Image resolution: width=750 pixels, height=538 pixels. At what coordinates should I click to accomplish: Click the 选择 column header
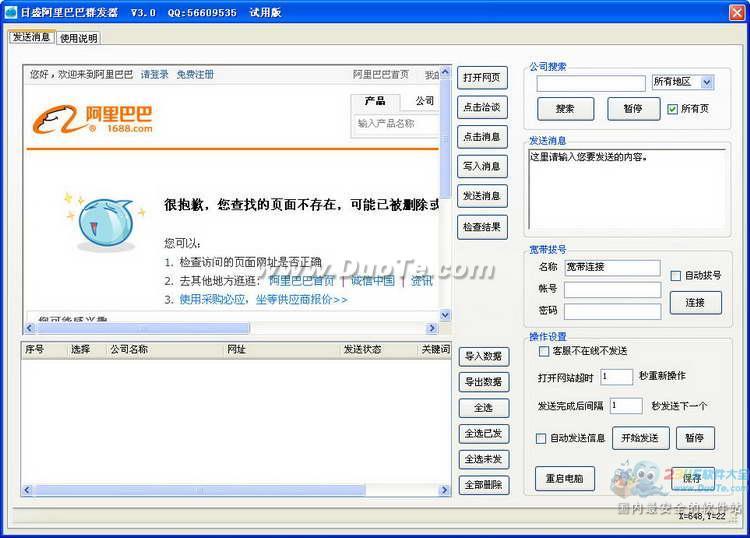click(x=87, y=350)
